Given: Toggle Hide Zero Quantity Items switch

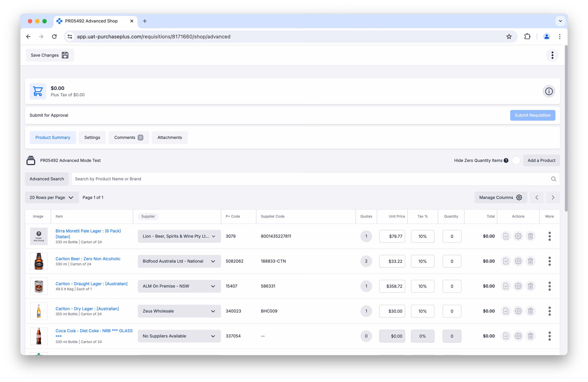Looking at the screenshot, I should point(516,160).
